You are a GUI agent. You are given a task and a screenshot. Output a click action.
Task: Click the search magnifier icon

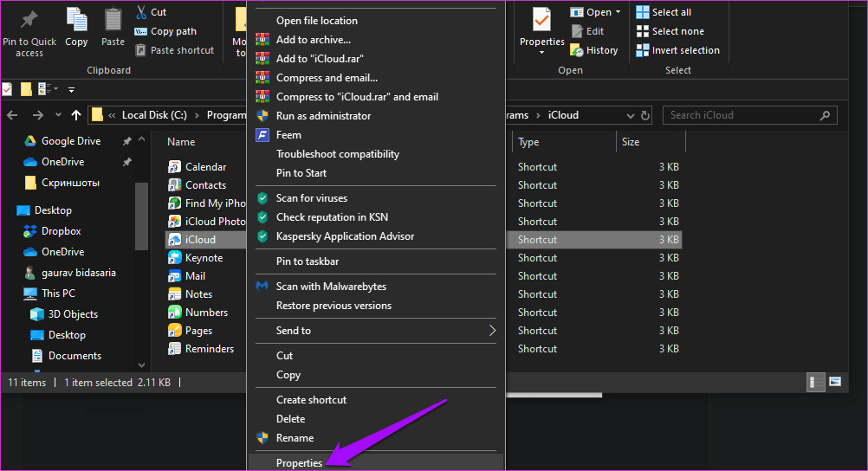tap(825, 115)
